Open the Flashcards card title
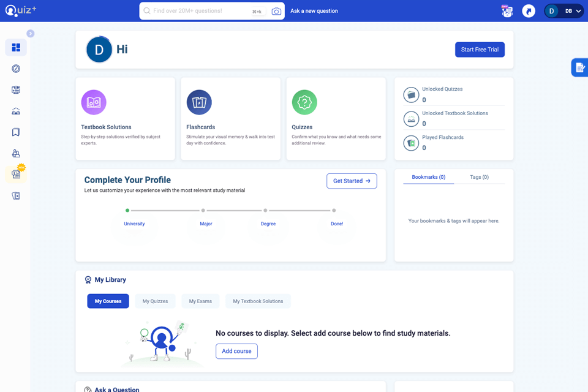The height and width of the screenshot is (392, 588). tap(201, 127)
